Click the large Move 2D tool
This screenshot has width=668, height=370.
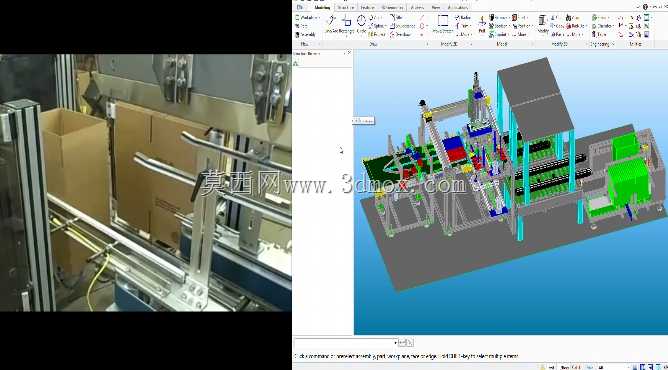coord(443,24)
